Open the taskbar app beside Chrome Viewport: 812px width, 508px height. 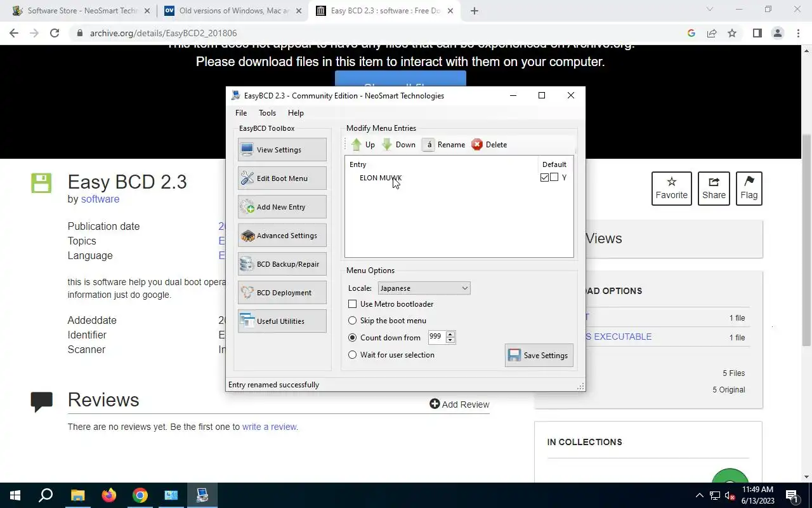[x=171, y=495]
